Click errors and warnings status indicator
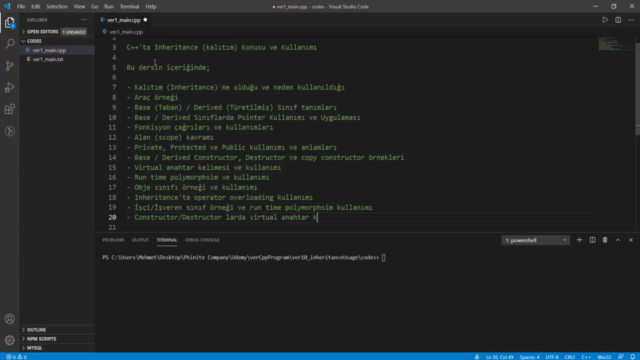Screen dimensions: 640x360 16,357
